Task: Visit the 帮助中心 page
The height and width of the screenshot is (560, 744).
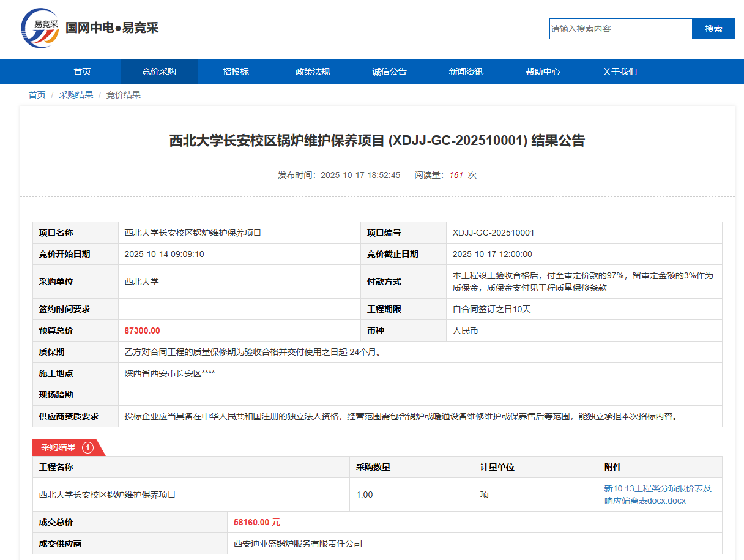Action: pyautogui.click(x=543, y=72)
